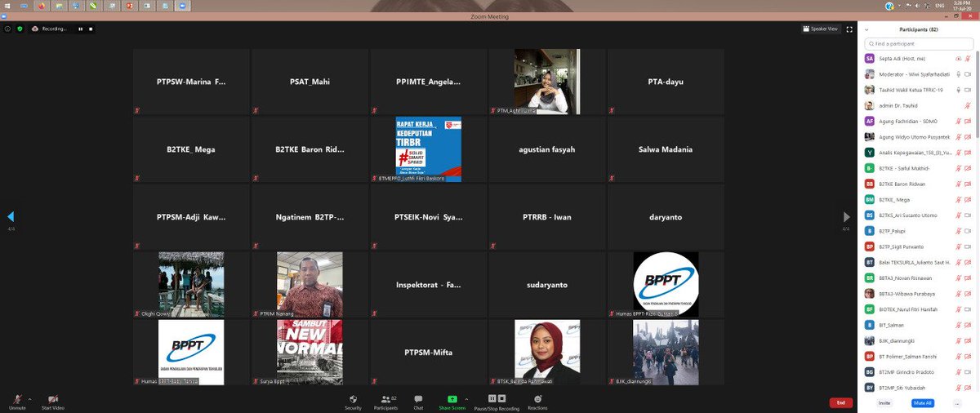Stop recording using top-left stop icon
980x413 pixels.
pos(91,29)
